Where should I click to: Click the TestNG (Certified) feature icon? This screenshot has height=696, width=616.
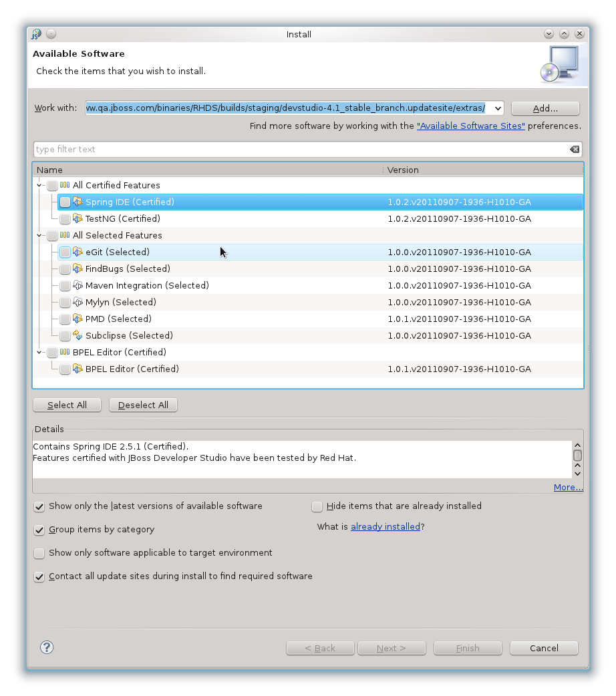(x=78, y=218)
